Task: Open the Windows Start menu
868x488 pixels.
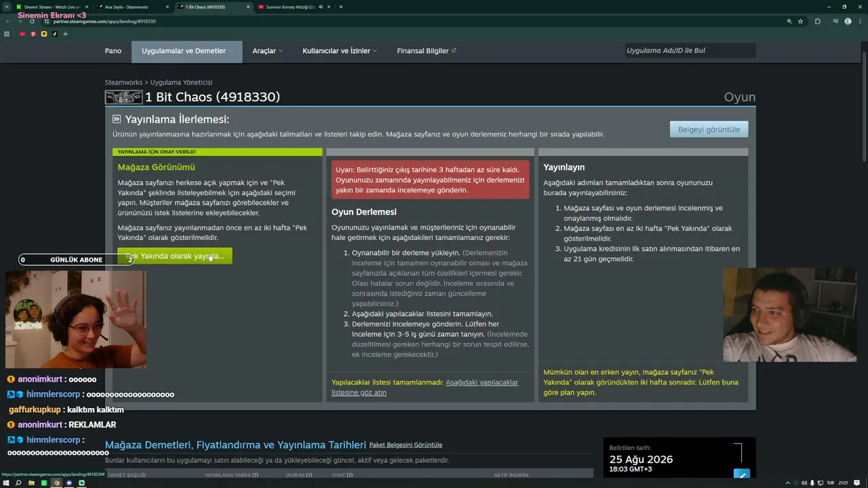Action: (x=6, y=483)
